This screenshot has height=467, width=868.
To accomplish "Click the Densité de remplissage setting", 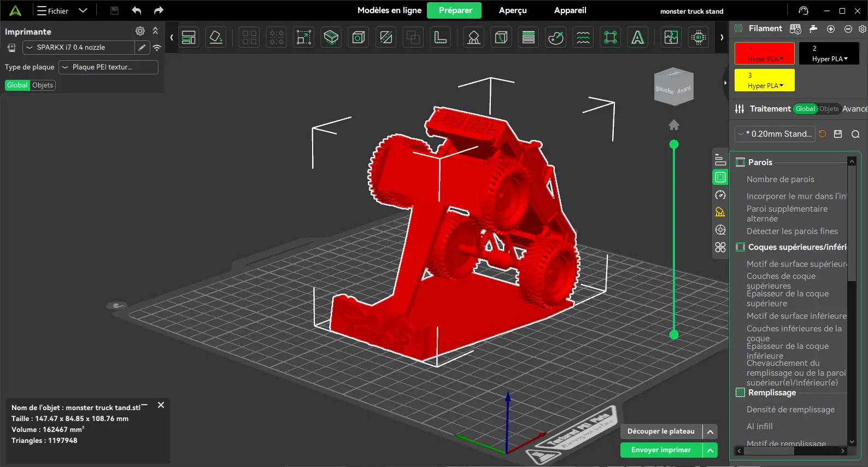I will tap(790, 410).
